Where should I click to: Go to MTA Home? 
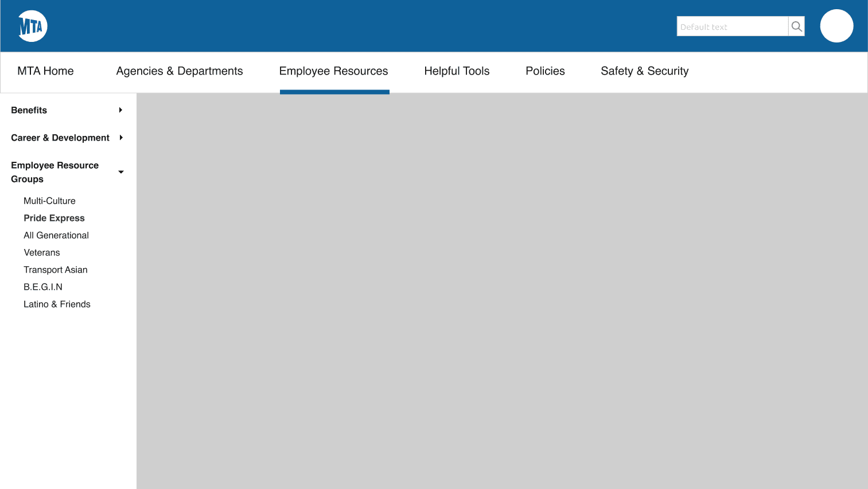coord(45,71)
